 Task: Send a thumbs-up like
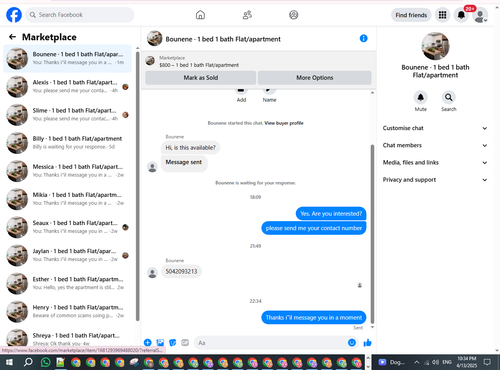coord(367,342)
